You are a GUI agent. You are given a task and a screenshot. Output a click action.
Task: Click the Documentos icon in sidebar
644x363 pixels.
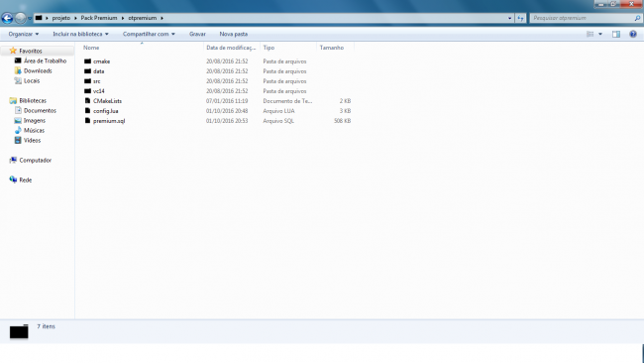click(18, 110)
